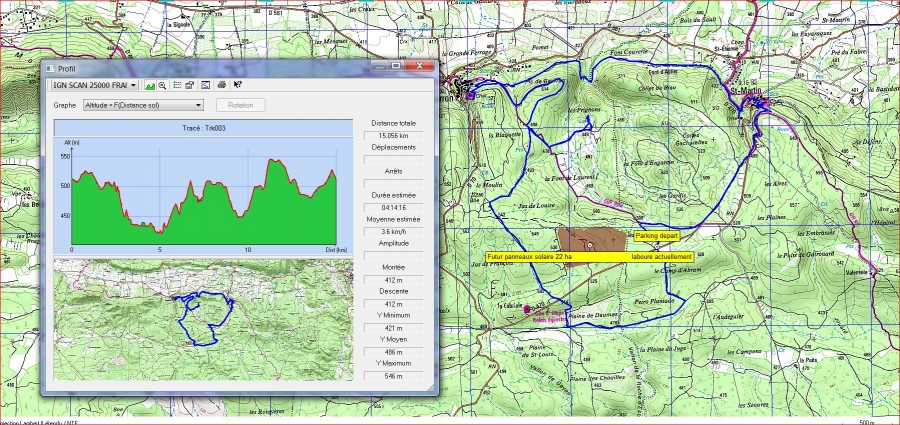
Task: Click the green profile graph icon
Action: point(150,85)
